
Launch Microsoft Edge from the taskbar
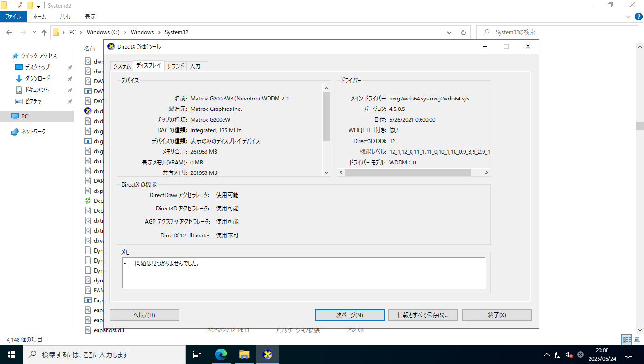(221, 355)
